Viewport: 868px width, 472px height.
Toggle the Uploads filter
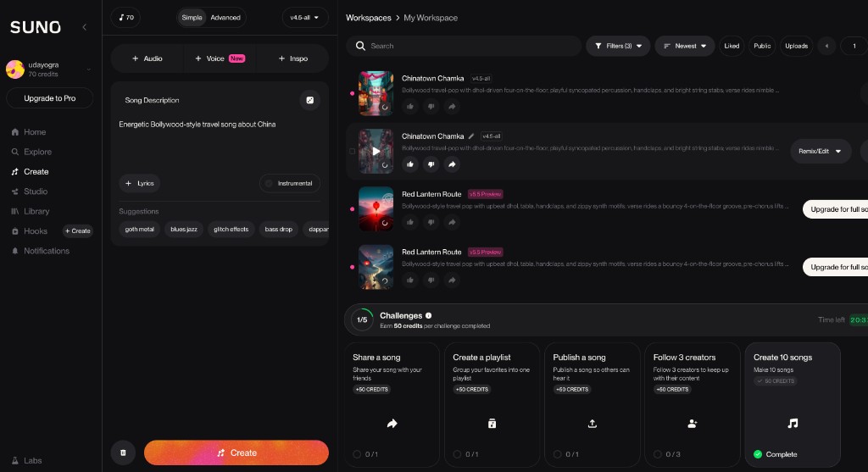click(797, 46)
